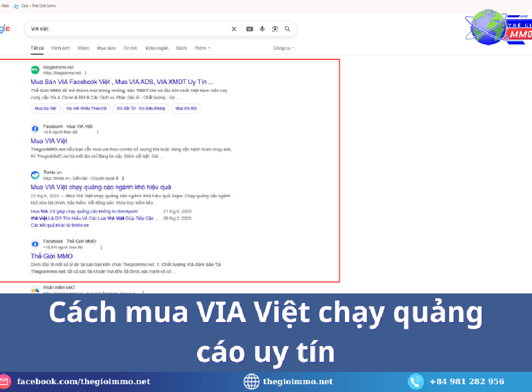Viewport: 532px width, 392px height.
Task: Click the Mua Via Việt sitelink chip
Action: (45, 108)
